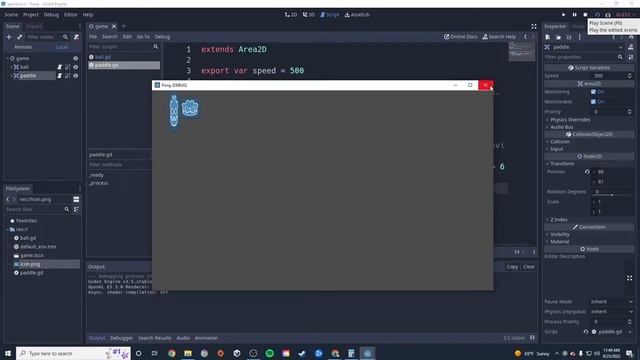Uncheck the Monitorable checkbox

click(593, 102)
